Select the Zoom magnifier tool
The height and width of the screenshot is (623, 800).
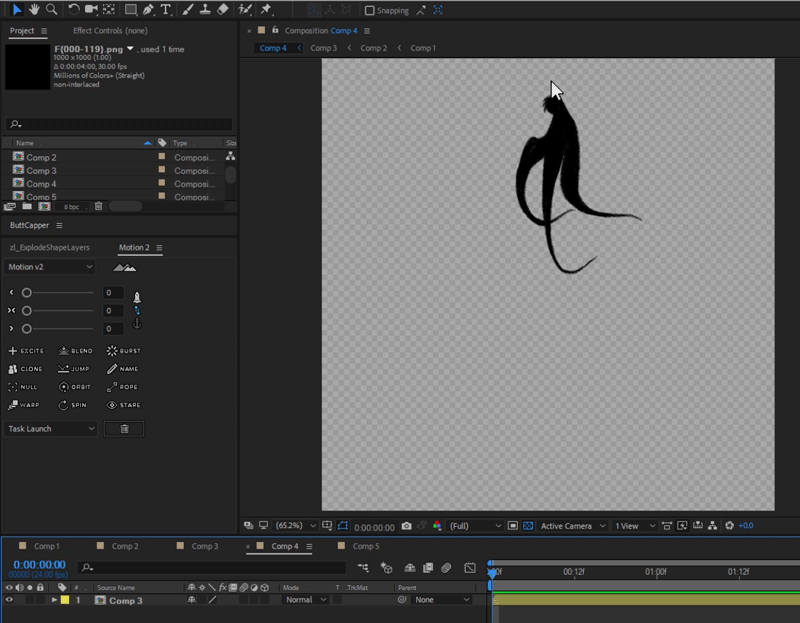(x=51, y=9)
